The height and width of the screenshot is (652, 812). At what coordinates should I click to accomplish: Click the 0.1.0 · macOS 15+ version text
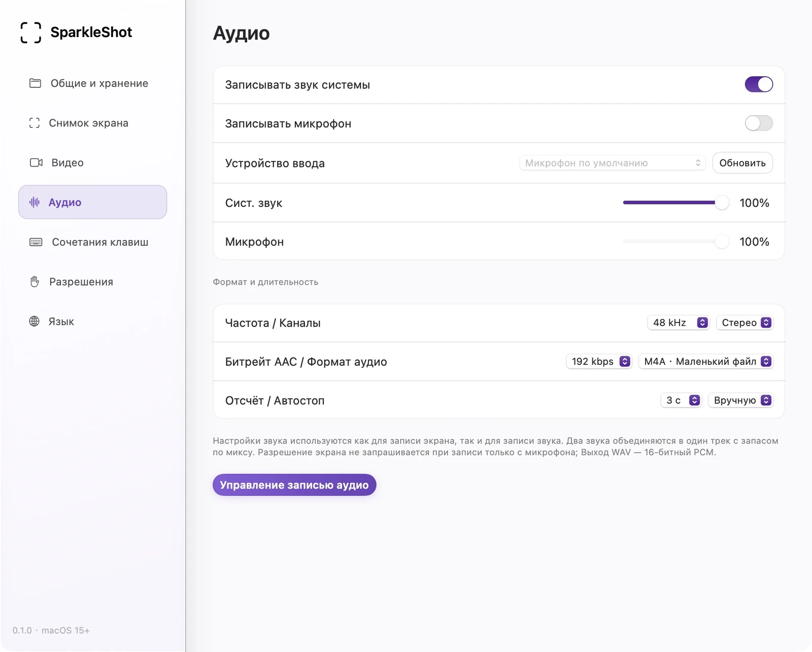point(51,630)
